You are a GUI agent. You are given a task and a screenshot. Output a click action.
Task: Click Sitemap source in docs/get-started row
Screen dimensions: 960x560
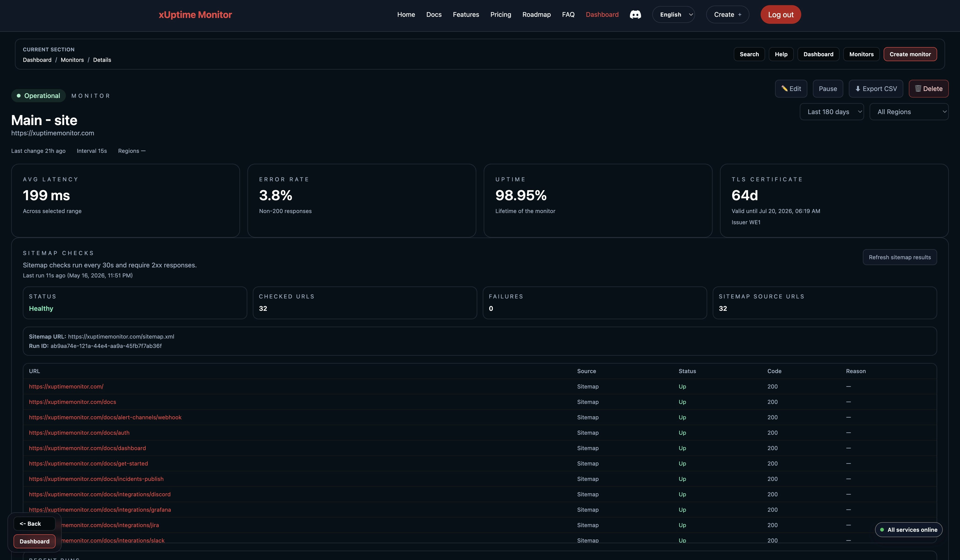(588, 464)
